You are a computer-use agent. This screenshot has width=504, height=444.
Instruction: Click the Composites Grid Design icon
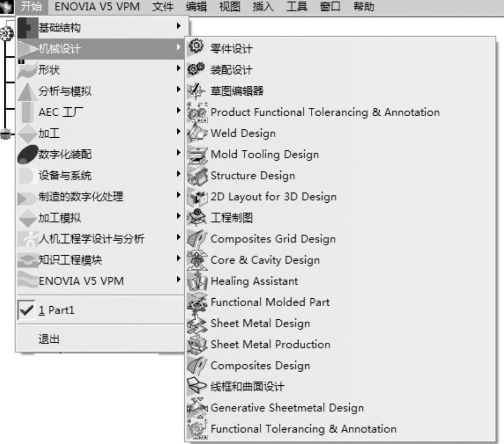coord(197,239)
